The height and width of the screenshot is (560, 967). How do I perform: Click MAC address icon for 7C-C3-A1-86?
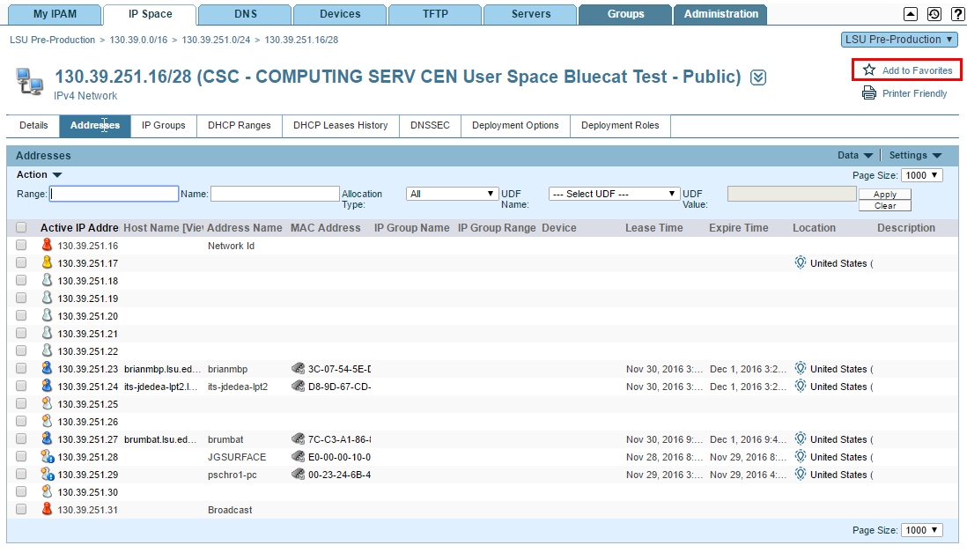(298, 439)
